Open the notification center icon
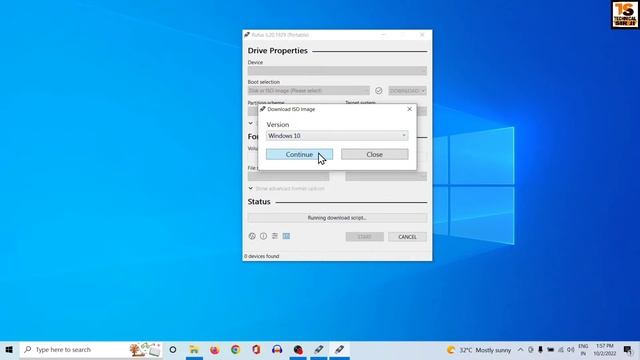640x360 pixels. click(x=628, y=350)
